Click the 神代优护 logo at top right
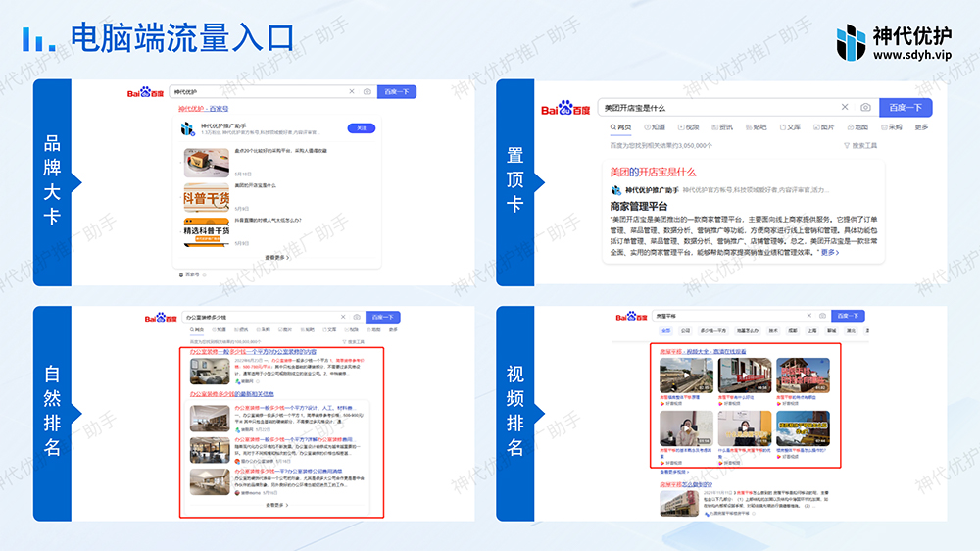 [894, 42]
